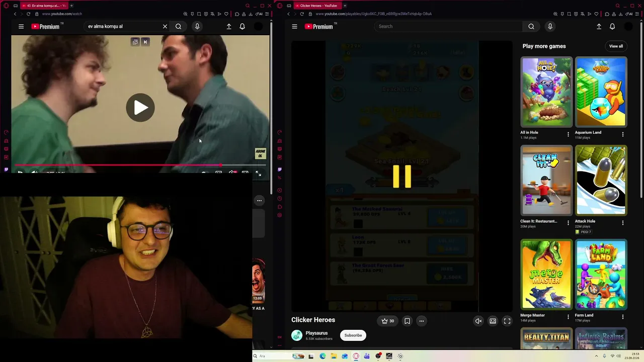Focus the Search box in the Clicker Heroes window
The width and height of the screenshot is (644, 362).
pyautogui.click(x=448, y=27)
